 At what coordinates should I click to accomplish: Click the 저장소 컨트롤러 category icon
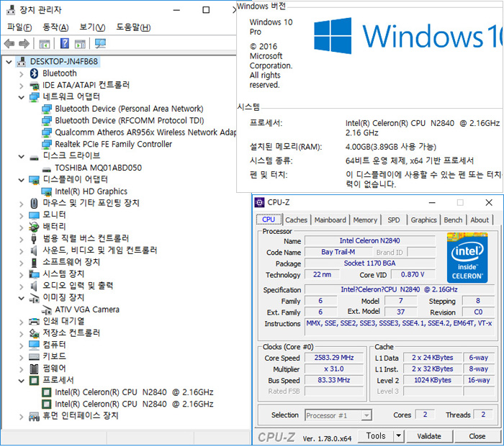click(x=34, y=333)
